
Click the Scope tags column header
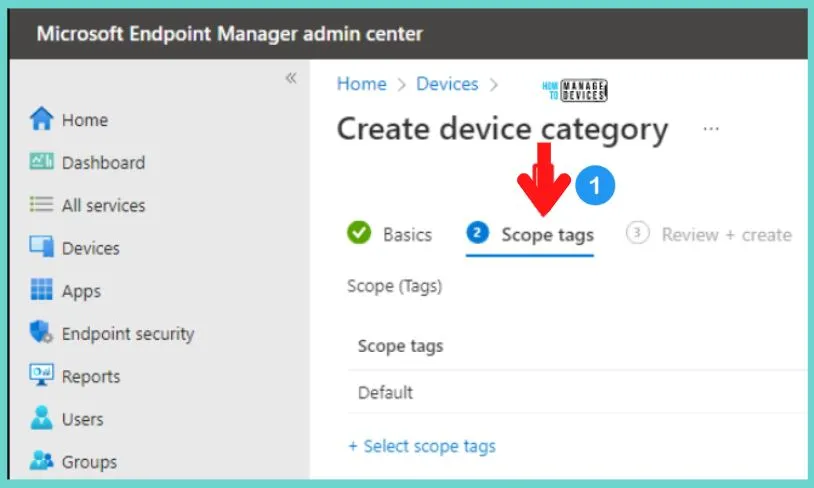point(400,346)
